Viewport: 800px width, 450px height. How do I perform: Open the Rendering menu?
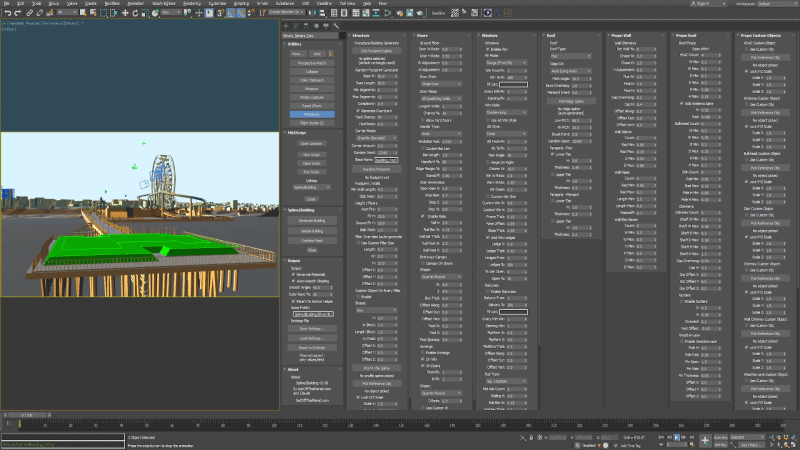pos(192,3)
